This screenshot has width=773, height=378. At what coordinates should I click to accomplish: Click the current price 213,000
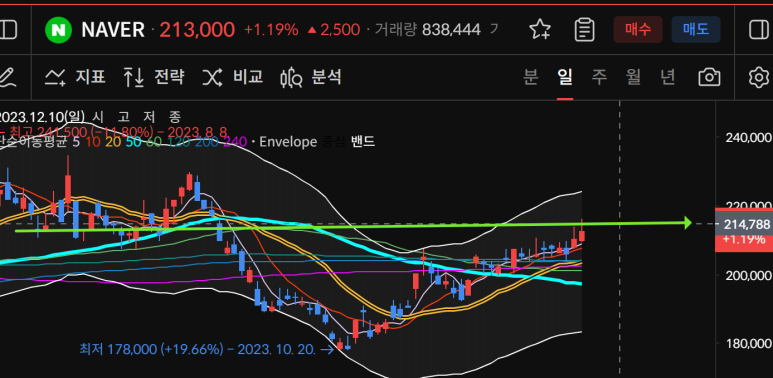(197, 30)
